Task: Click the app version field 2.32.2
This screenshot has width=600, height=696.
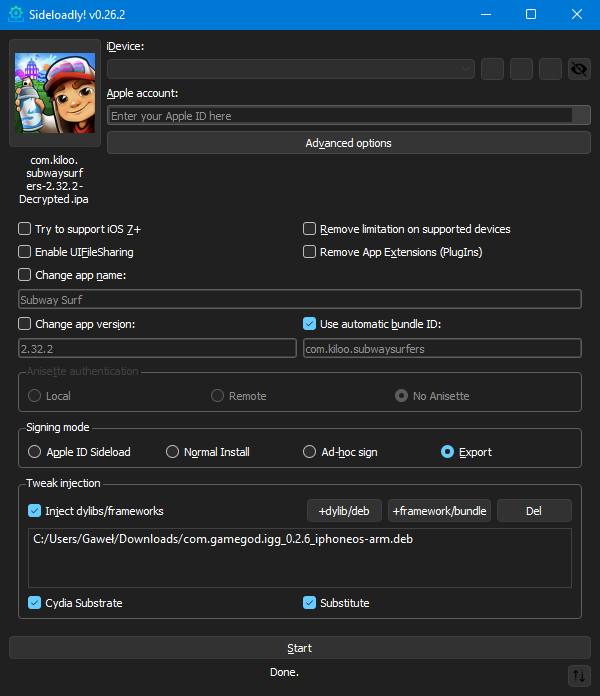Action: [158, 348]
